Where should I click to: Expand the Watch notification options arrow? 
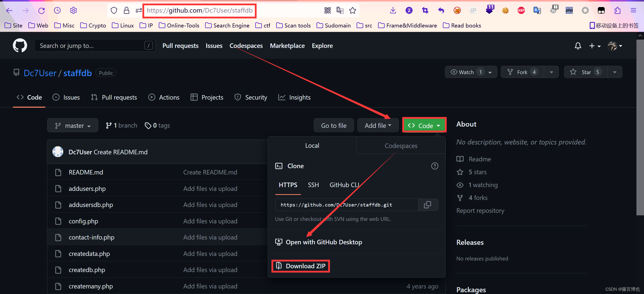(x=490, y=72)
